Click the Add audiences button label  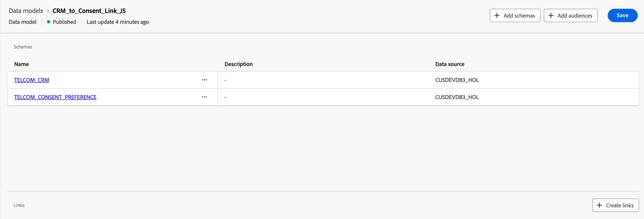coord(575,15)
